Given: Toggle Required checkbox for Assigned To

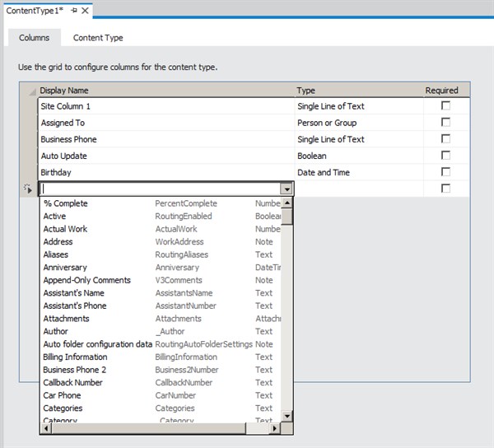Looking at the screenshot, I should [x=445, y=123].
